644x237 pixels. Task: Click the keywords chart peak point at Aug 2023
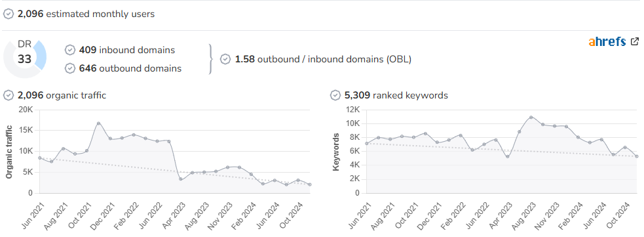coord(531,118)
